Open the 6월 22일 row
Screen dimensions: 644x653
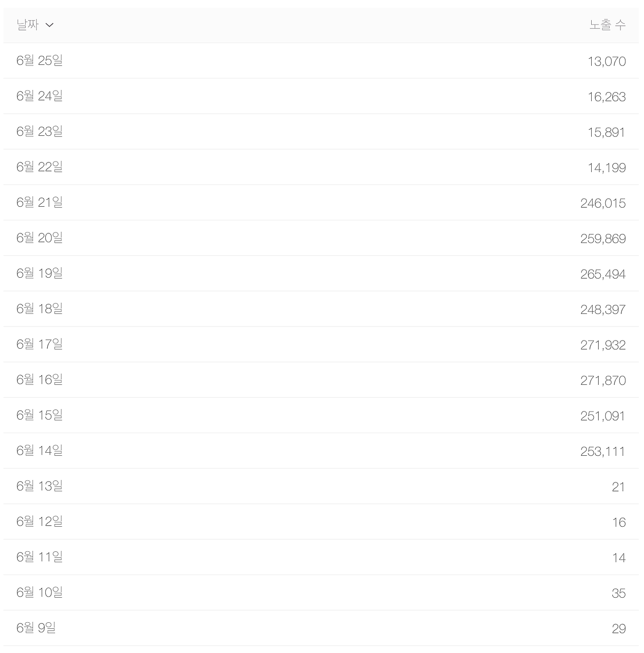pos(321,167)
